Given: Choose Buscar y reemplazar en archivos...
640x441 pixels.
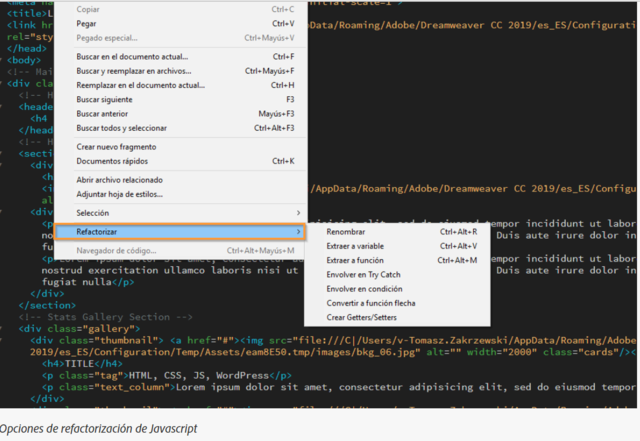Looking at the screenshot, I should [181, 71].
